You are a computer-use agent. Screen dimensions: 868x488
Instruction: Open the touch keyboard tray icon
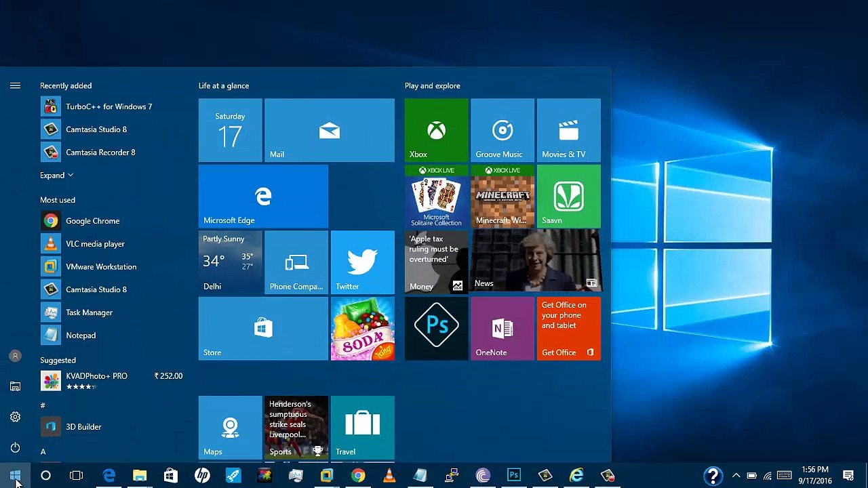point(785,476)
